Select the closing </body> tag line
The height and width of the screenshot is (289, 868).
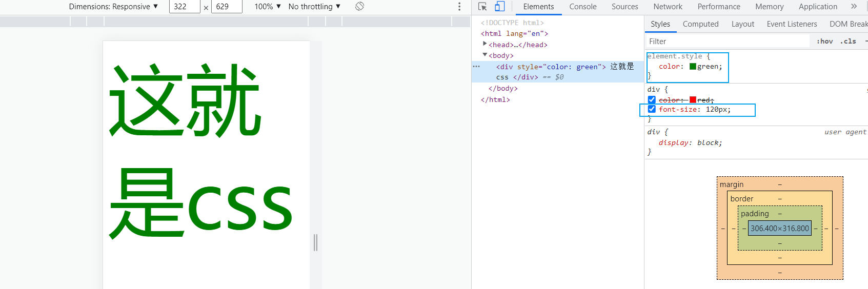pyautogui.click(x=503, y=89)
